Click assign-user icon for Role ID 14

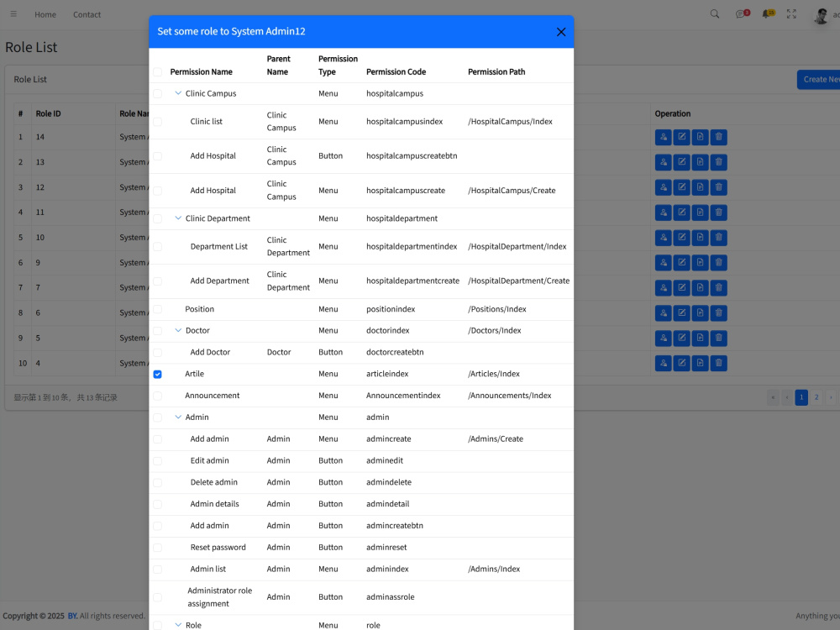tap(664, 137)
